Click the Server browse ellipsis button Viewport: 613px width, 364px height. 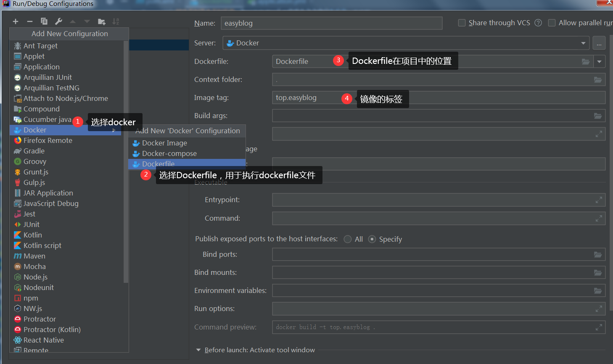tap(599, 43)
